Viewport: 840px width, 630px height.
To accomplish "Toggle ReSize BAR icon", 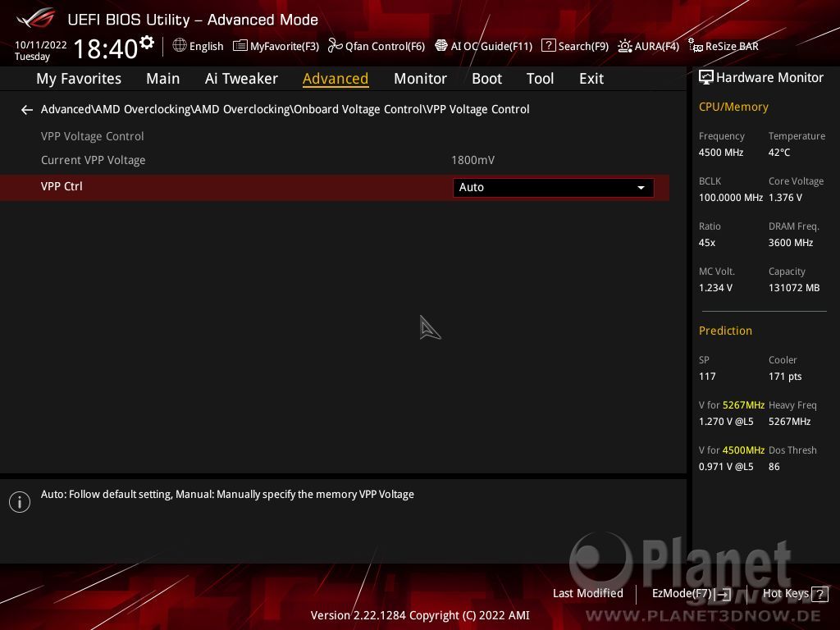I will (x=696, y=46).
